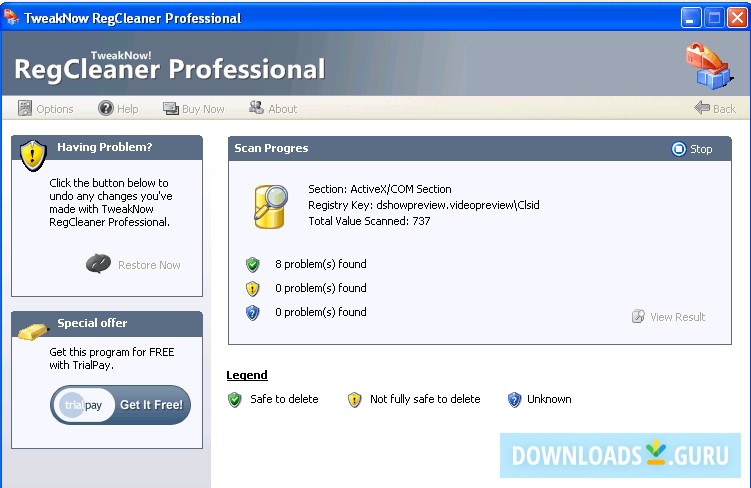Viewport: 751px width, 488px height.
Task: Maximize the RegCleaner window
Action: click(x=714, y=18)
